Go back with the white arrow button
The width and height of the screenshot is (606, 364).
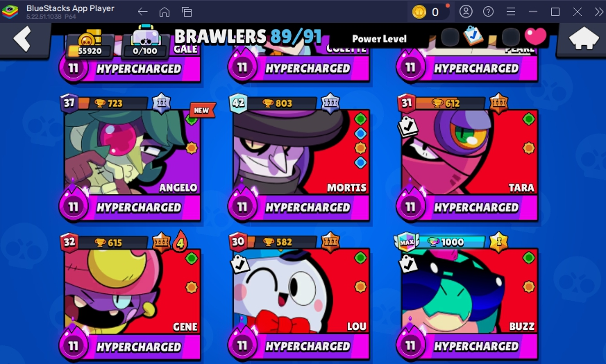point(22,39)
